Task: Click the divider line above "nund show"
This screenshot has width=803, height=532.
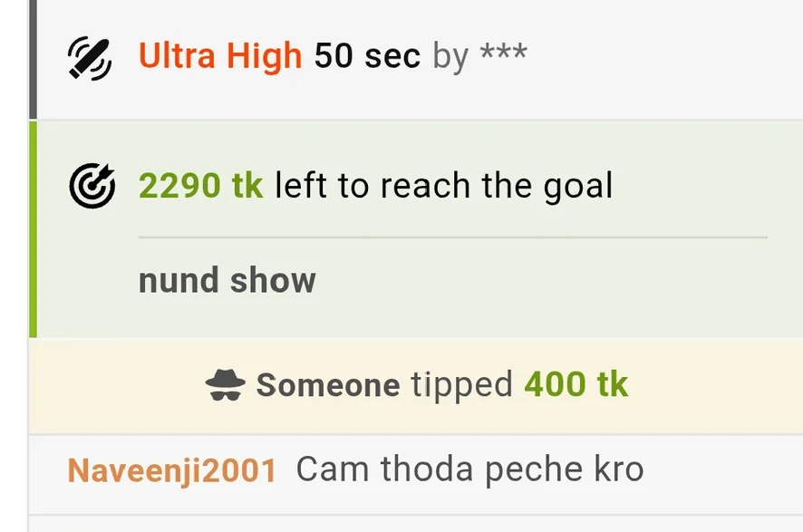Action: click(x=452, y=237)
